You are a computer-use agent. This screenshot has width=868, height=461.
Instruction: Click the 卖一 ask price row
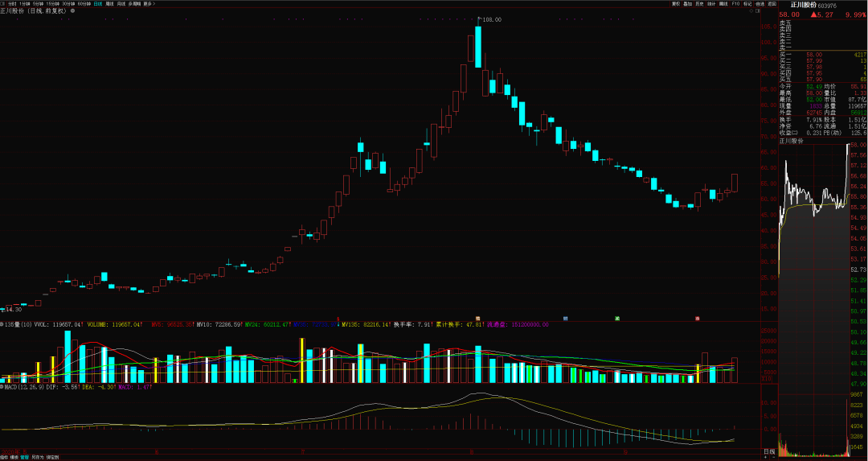tap(823, 47)
